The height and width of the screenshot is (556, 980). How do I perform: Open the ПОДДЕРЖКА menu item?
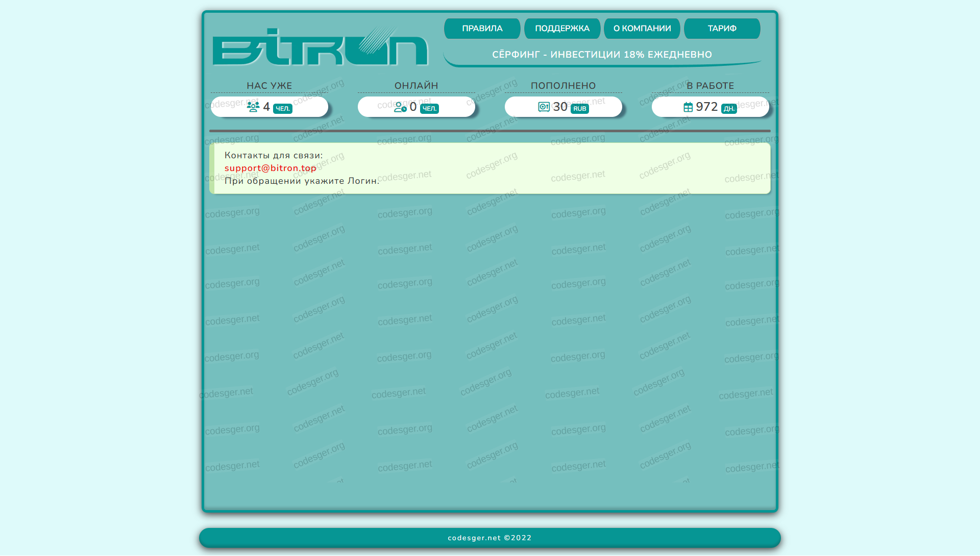pos(562,29)
